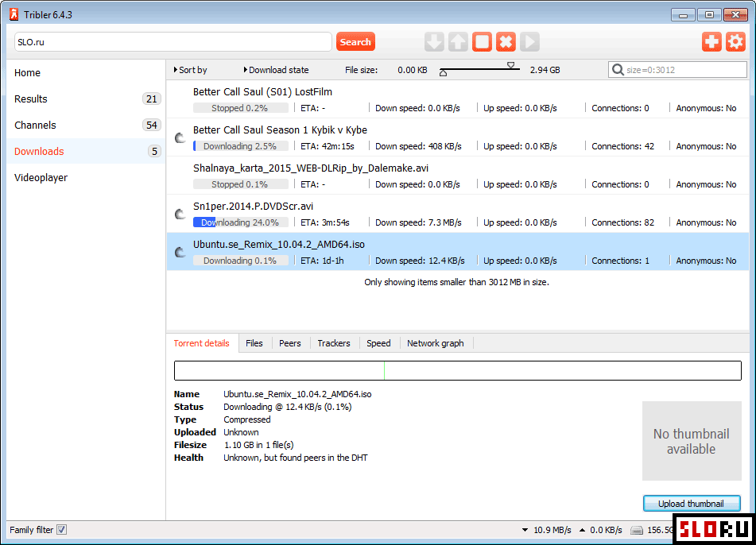756x545 pixels.
Task: Show the Network graph tab
Action: [x=436, y=343]
